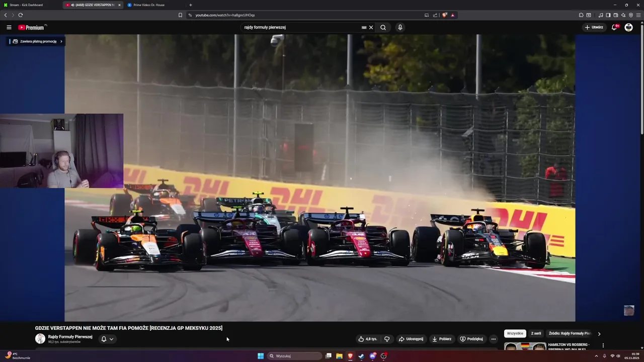The height and width of the screenshot is (362, 644).
Task: Toggle the browser sidebar panel
Action: [x=608, y=15]
